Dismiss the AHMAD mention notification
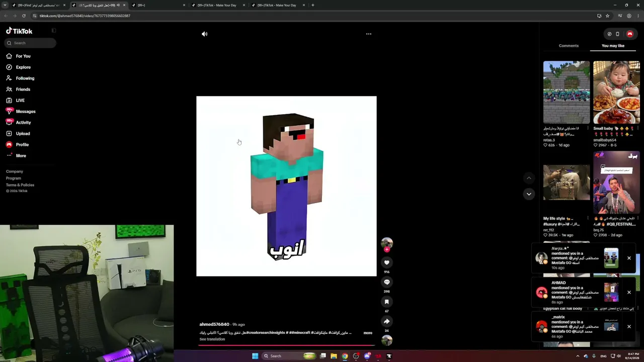The image size is (644, 362). coord(629,292)
